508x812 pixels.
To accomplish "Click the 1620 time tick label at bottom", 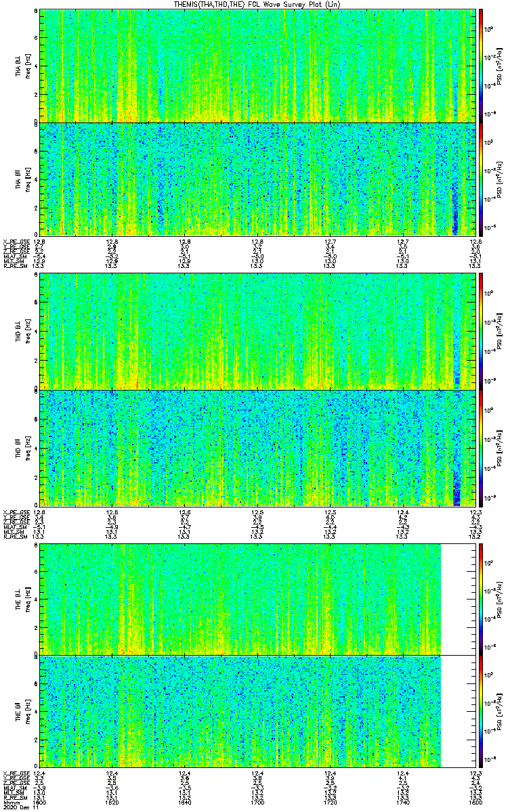I will (x=112, y=802).
